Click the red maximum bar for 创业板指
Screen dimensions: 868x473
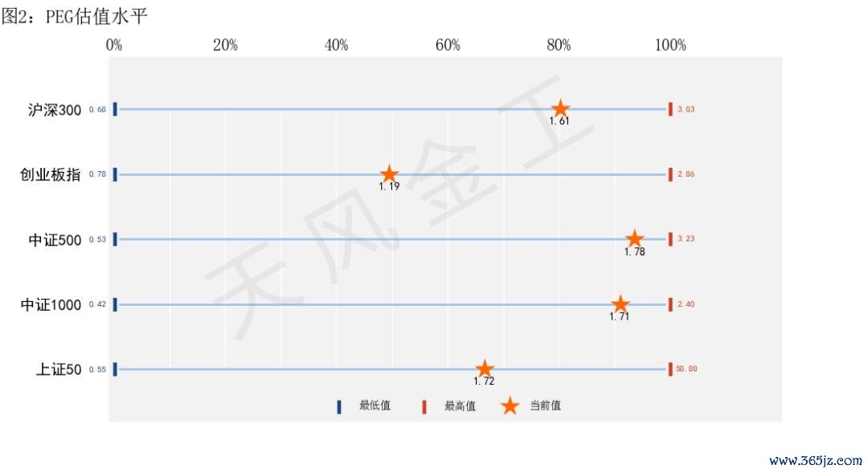coord(670,174)
